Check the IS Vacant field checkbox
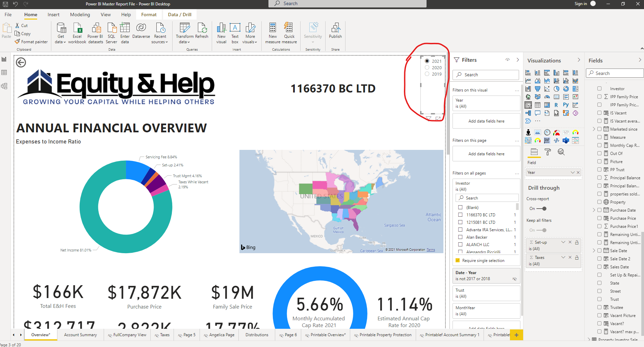The image size is (644, 347). tap(599, 113)
